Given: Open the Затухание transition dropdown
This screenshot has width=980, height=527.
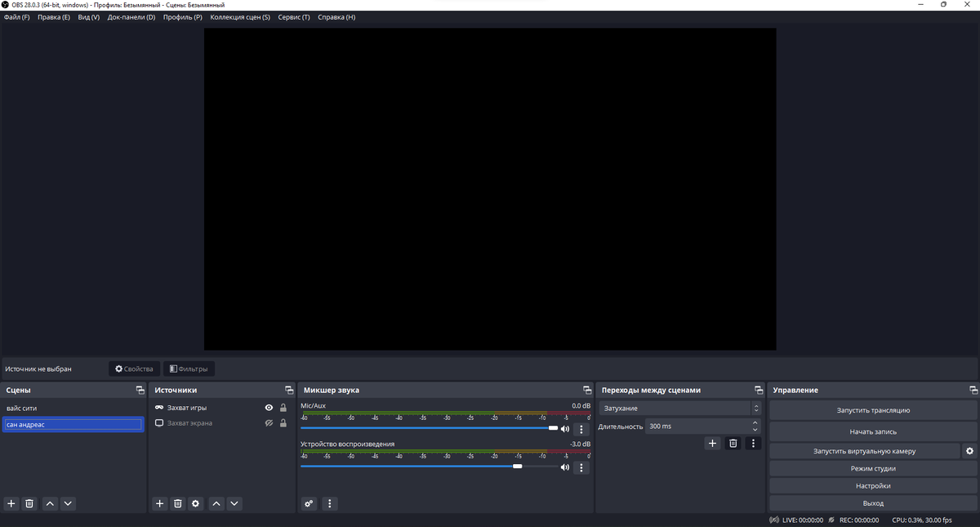Looking at the screenshot, I should [680, 408].
